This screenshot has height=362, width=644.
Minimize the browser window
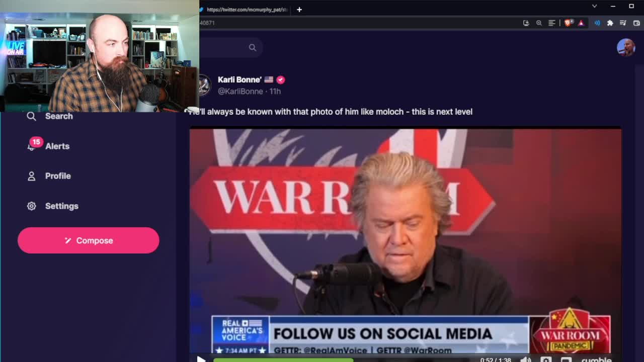point(613,6)
